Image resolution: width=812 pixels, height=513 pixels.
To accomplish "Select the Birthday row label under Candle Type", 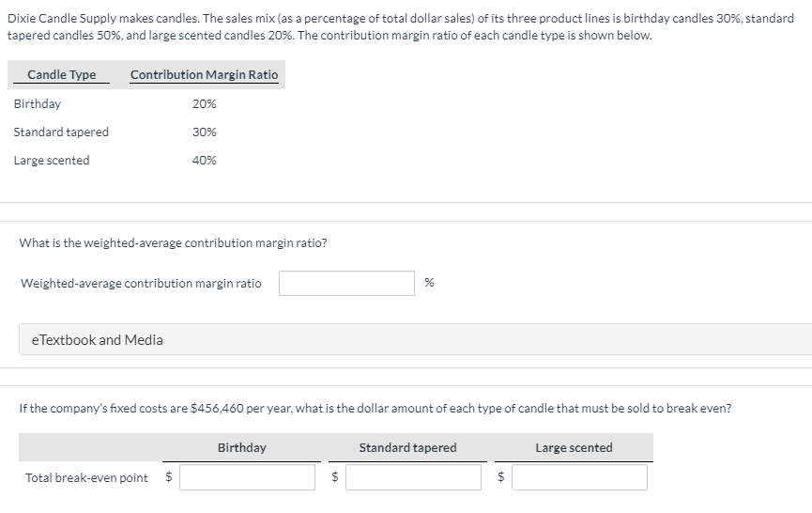I will point(38,104).
